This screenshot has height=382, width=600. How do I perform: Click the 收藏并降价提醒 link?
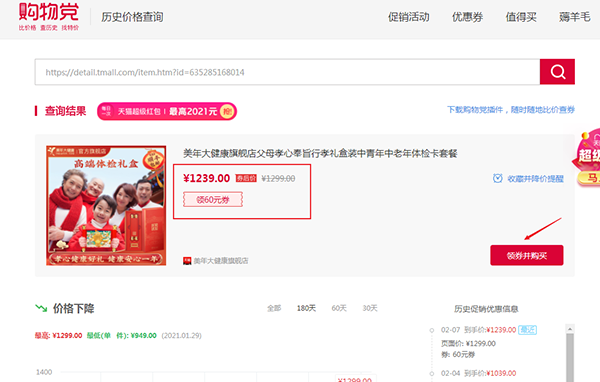point(535,179)
